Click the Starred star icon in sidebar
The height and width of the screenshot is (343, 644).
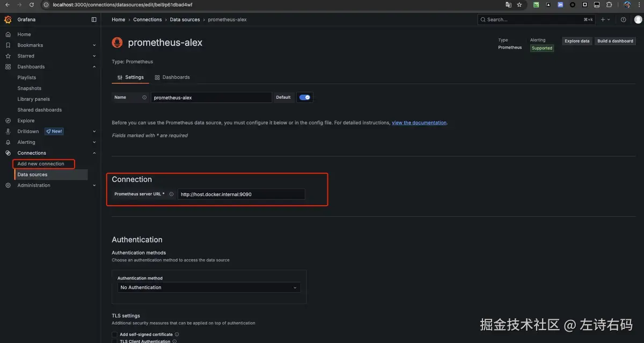coord(8,56)
